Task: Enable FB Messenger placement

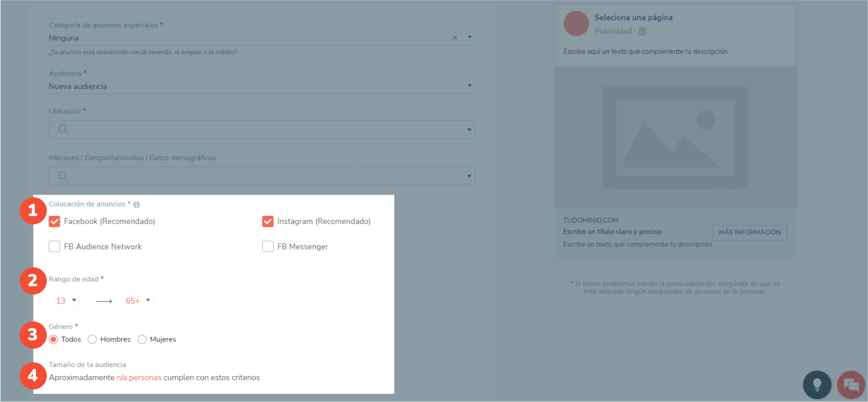Action: click(x=268, y=246)
